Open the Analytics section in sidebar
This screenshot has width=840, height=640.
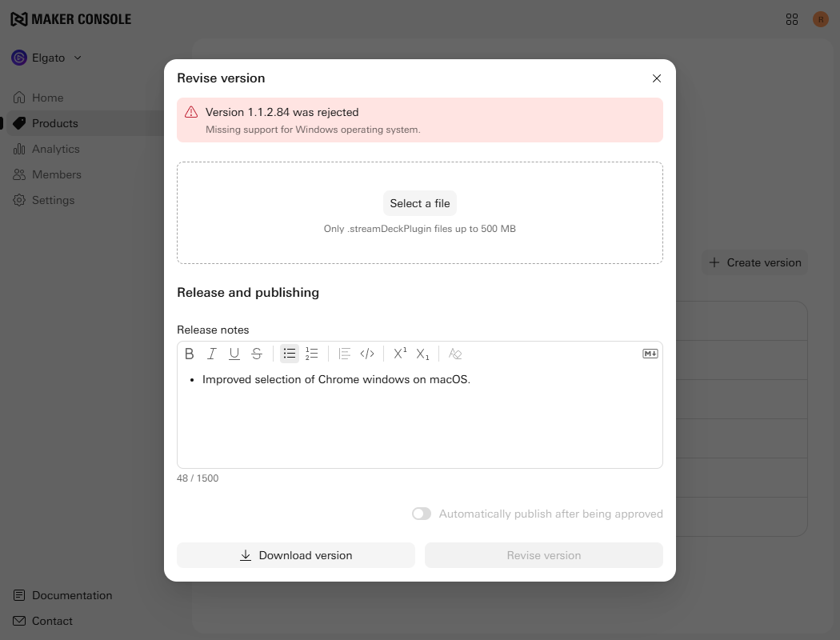coord(55,149)
